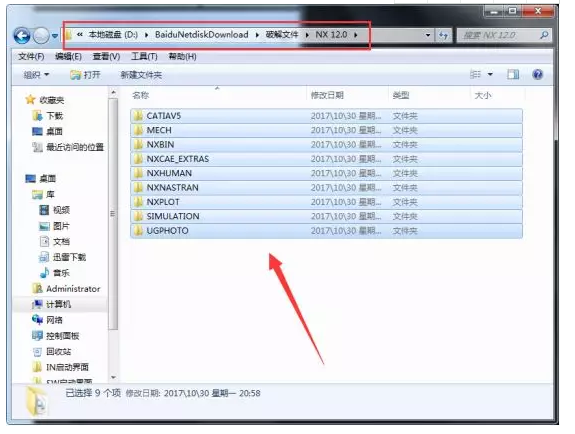Viewport: 575px width, 434px height.
Task: Click the blue help question icon
Action: click(x=538, y=74)
